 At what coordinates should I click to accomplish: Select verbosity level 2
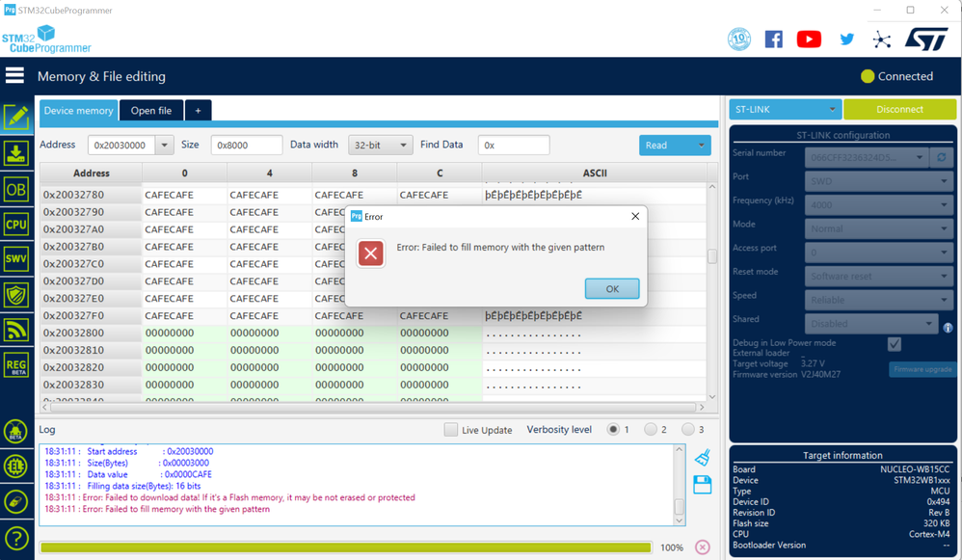651,429
